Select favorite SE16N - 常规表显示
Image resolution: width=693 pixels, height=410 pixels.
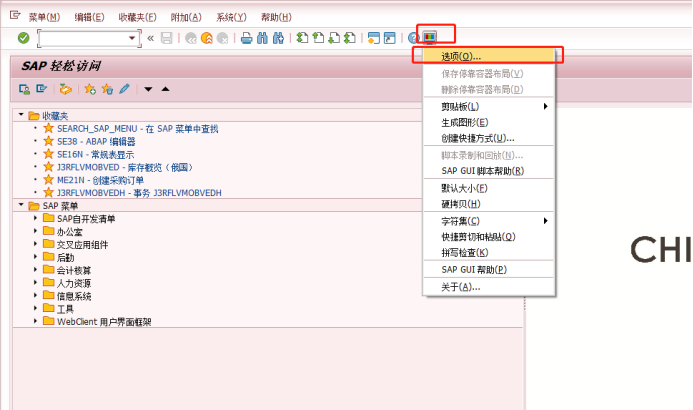pos(95,155)
